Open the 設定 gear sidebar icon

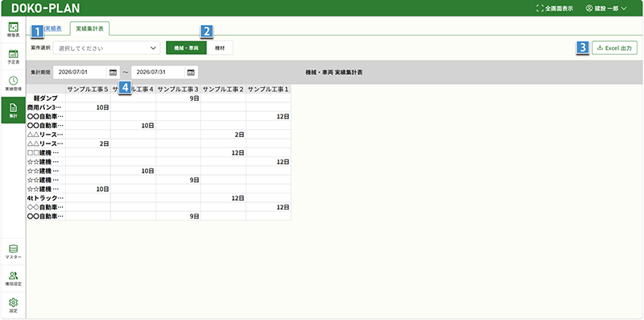click(x=13, y=305)
